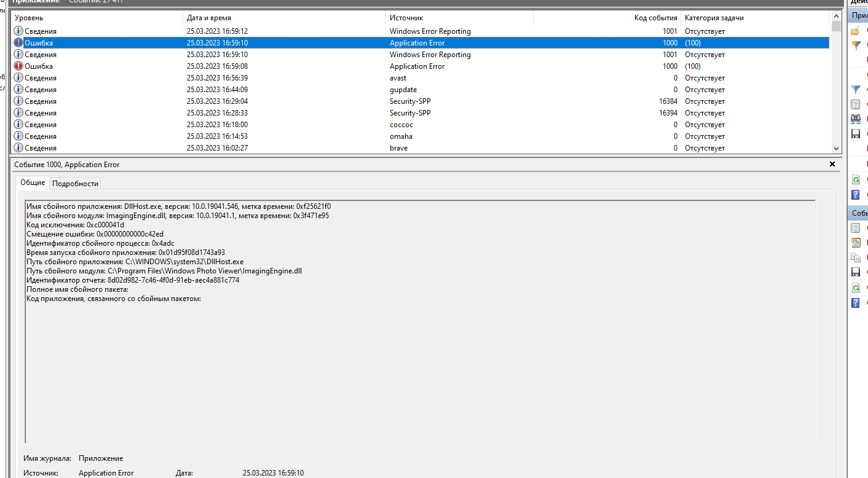This screenshot has width=868, height=478.
Task: Click the red error icon of the 16:59:08 row
Action: click(18, 66)
